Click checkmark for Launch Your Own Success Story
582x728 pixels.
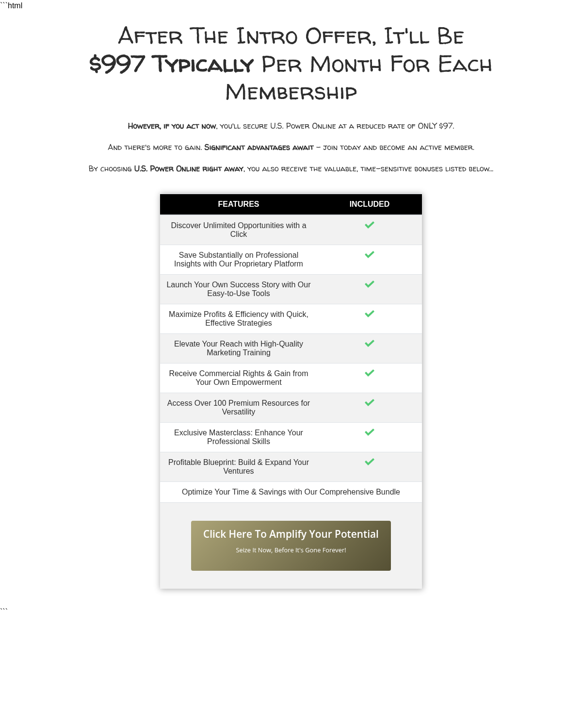[370, 284]
